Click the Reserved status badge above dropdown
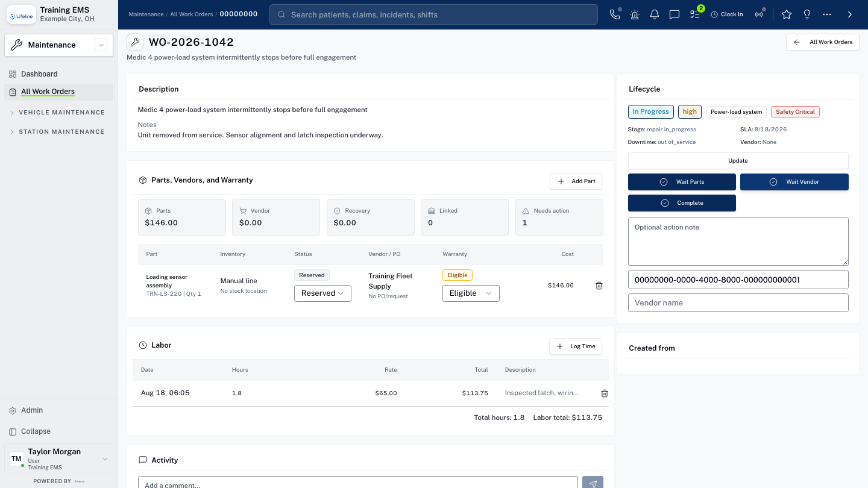 click(312, 275)
